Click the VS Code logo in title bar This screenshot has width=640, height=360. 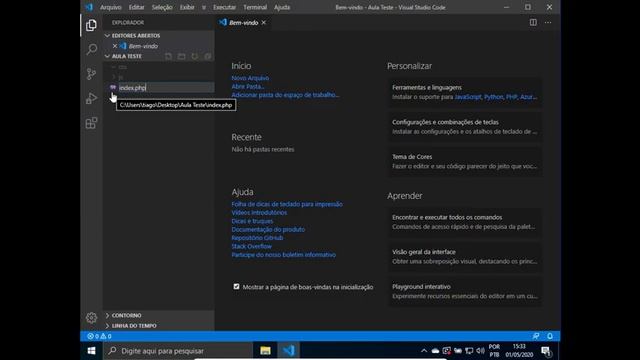(x=89, y=7)
